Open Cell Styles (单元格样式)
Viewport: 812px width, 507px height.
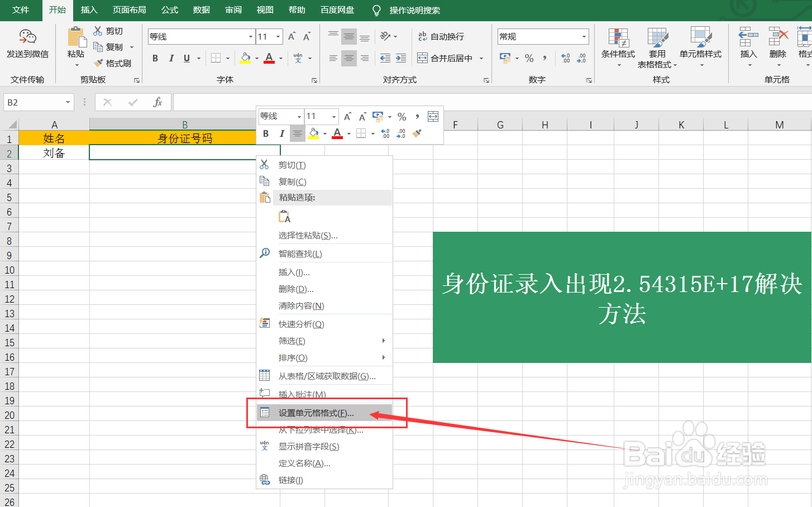pos(701,49)
